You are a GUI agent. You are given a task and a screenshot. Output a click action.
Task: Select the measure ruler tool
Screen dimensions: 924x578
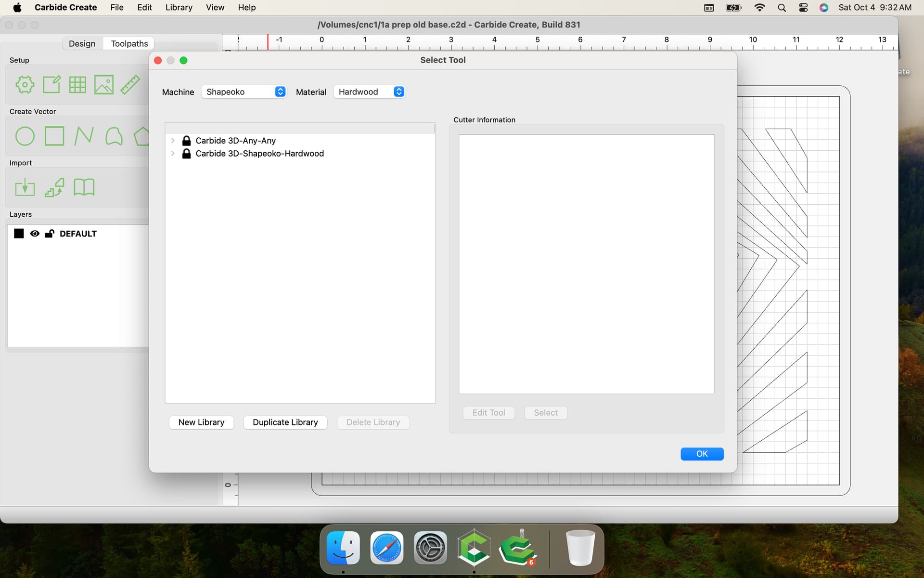(130, 85)
